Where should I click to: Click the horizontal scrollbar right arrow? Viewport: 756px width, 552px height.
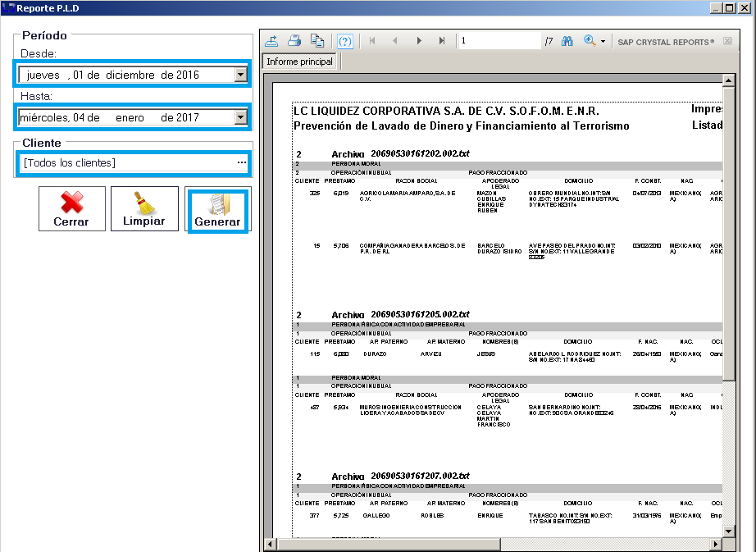(716, 544)
